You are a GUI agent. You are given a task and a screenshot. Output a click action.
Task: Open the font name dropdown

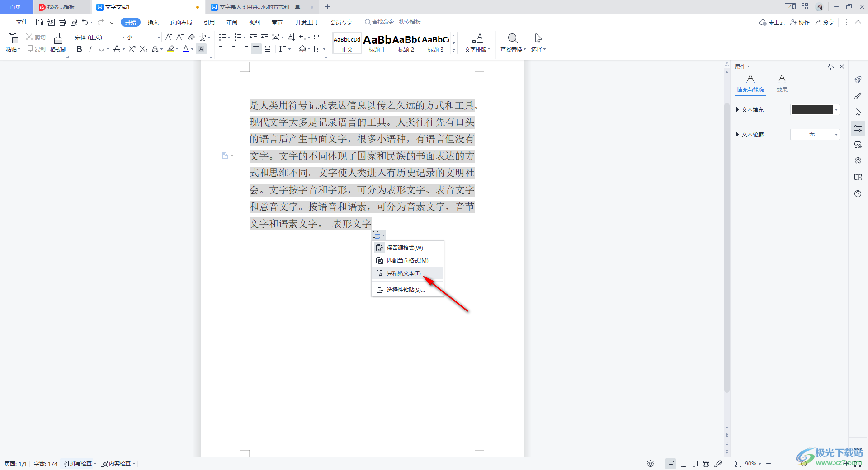pyautogui.click(x=123, y=38)
